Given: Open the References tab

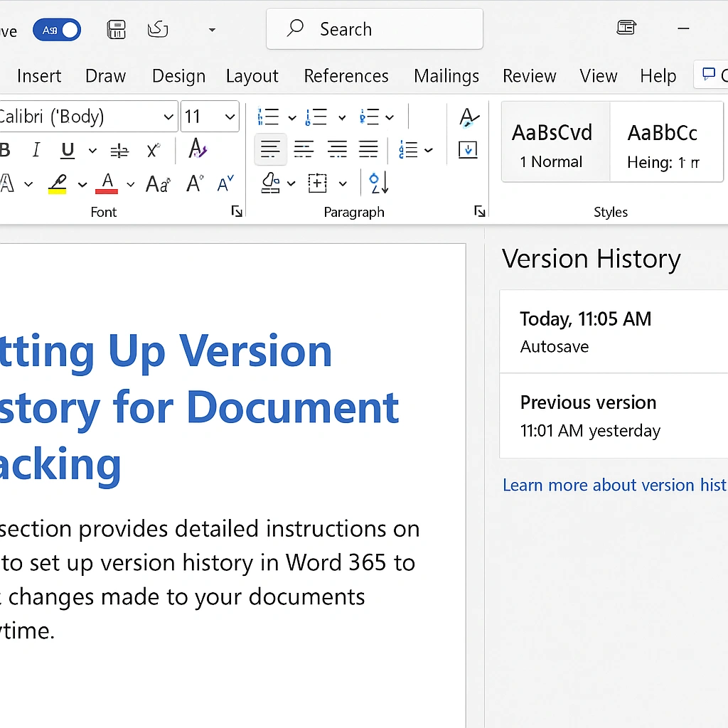Looking at the screenshot, I should click(346, 76).
